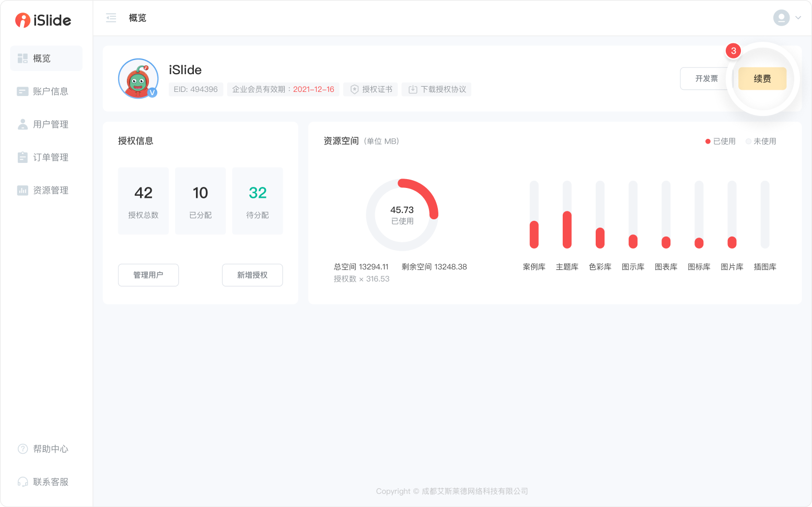Click the 开发票 invoice button
812x507 pixels.
[706, 79]
